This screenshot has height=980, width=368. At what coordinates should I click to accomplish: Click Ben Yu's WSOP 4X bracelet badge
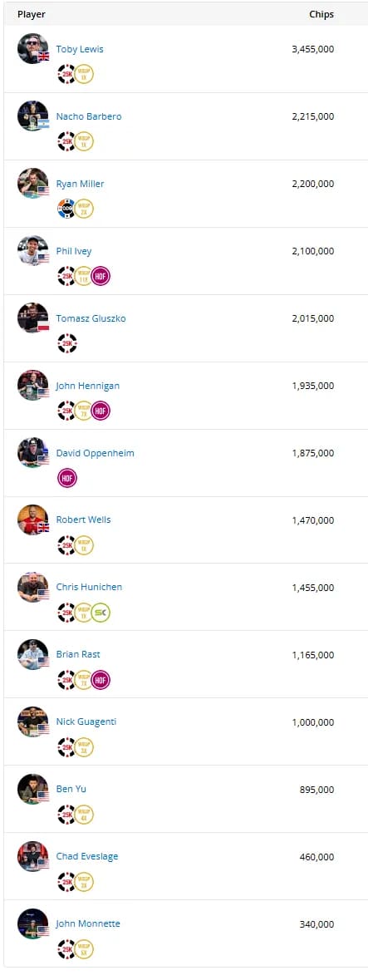pyautogui.click(x=84, y=815)
